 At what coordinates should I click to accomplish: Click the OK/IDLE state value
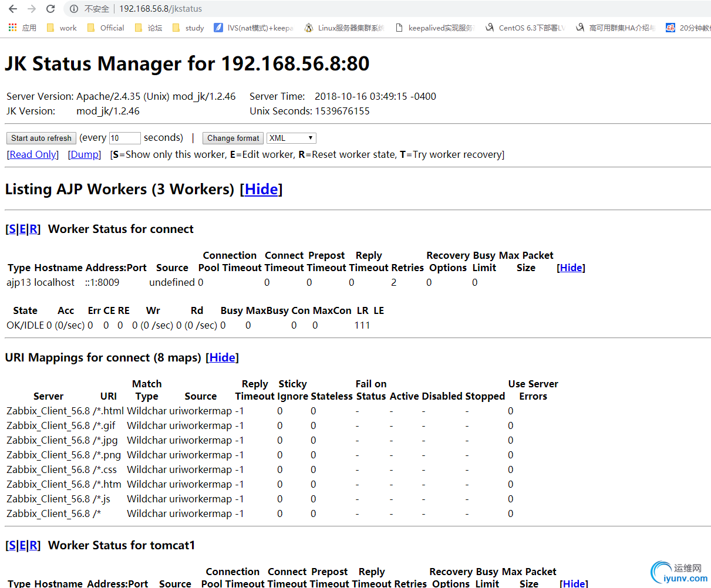(25, 325)
